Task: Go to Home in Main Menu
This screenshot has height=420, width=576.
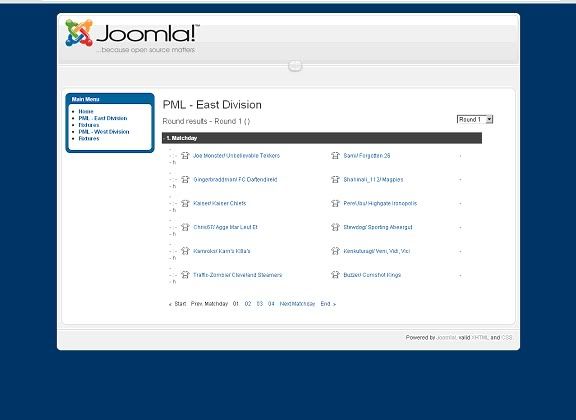Action: click(86, 111)
